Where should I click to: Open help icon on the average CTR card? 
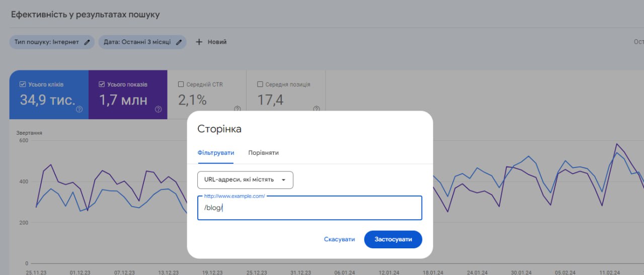pos(237,109)
